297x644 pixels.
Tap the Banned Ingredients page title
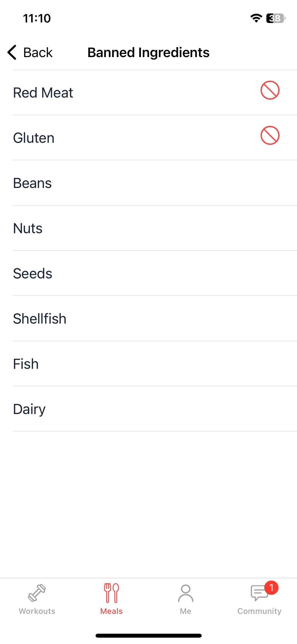148,52
